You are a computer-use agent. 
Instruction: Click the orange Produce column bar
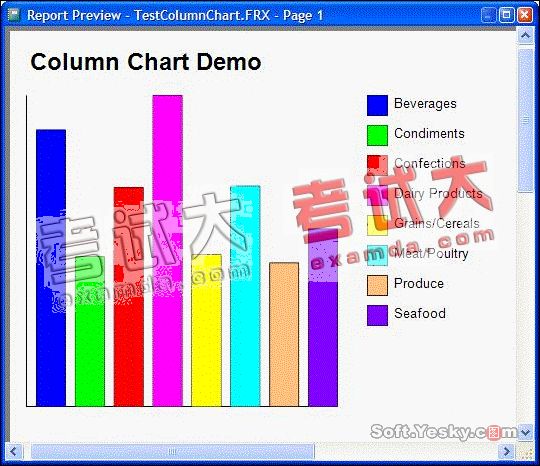pyautogui.click(x=284, y=334)
